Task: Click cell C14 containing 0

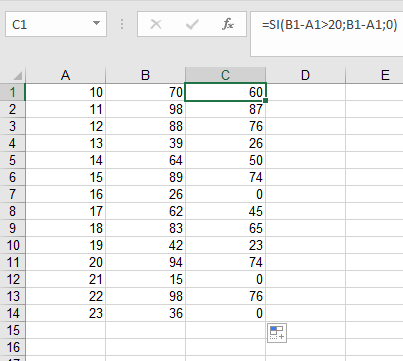Action: point(225,313)
